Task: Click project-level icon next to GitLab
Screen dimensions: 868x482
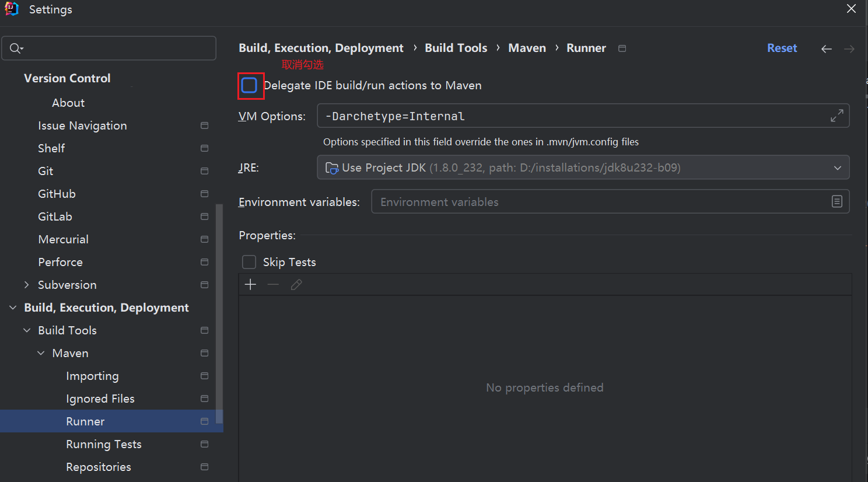Action: point(205,216)
